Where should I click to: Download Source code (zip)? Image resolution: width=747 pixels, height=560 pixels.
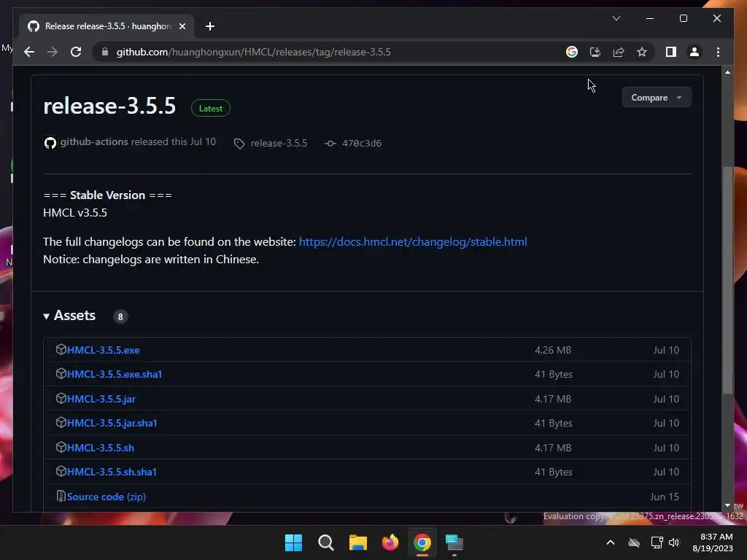coord(107,497)
